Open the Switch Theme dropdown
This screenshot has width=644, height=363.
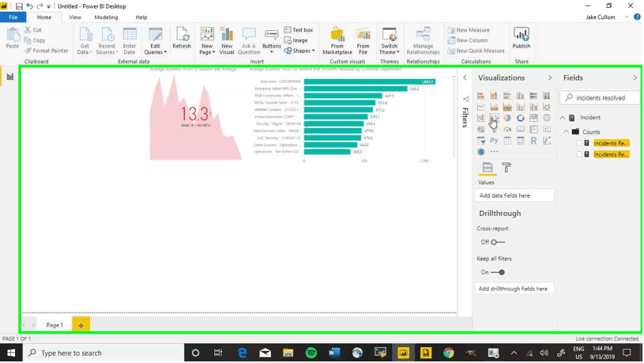389,41
